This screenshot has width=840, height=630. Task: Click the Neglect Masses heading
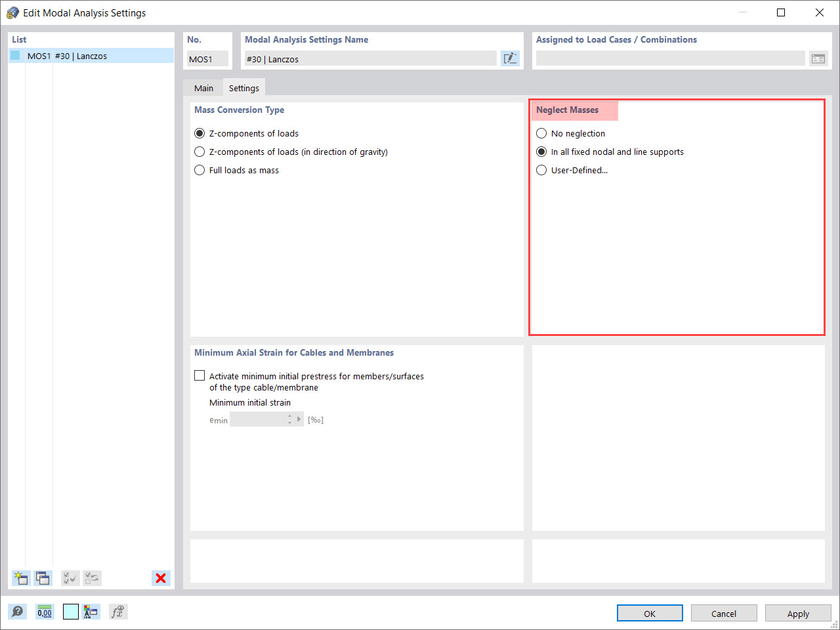(567, 110)
